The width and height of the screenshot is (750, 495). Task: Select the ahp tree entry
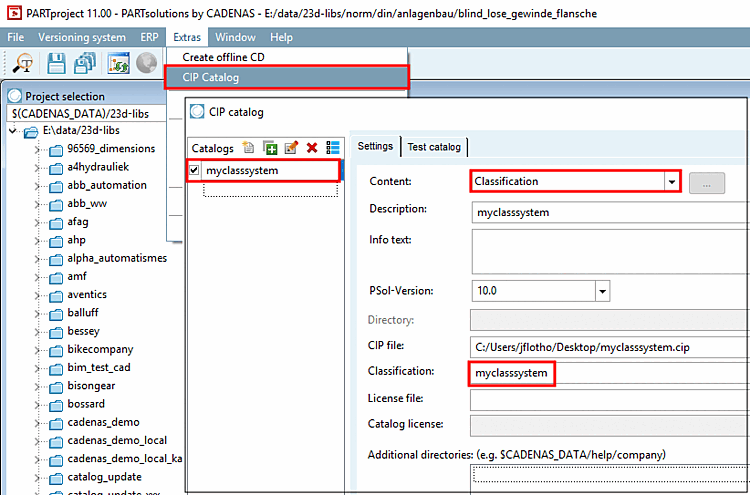(77, 240)
